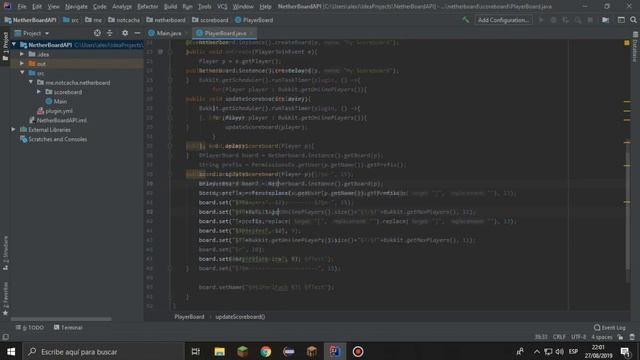
Task: Toggle the Favorites tool window stripe
Action: tap(5, 298)
